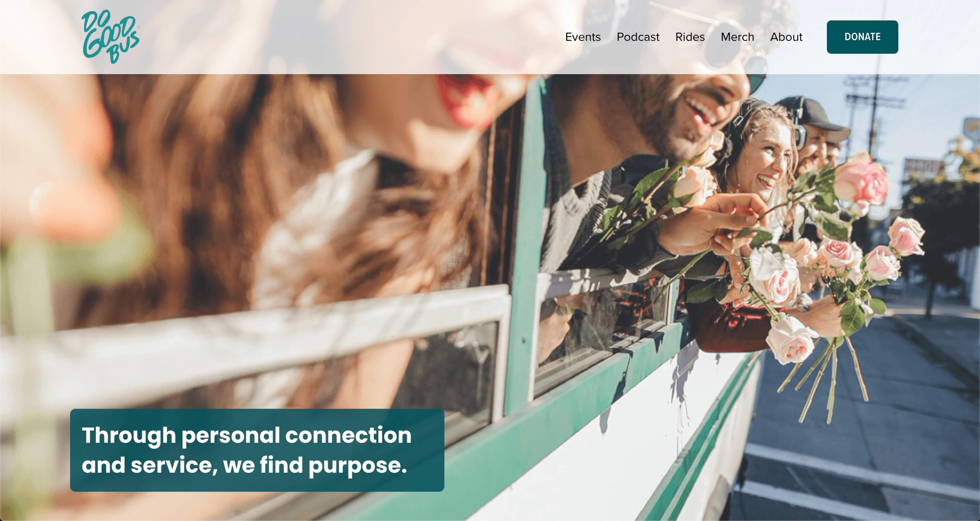Open the About page
Viewport: 980px width, 521px height.
click(x=786, y=37)
